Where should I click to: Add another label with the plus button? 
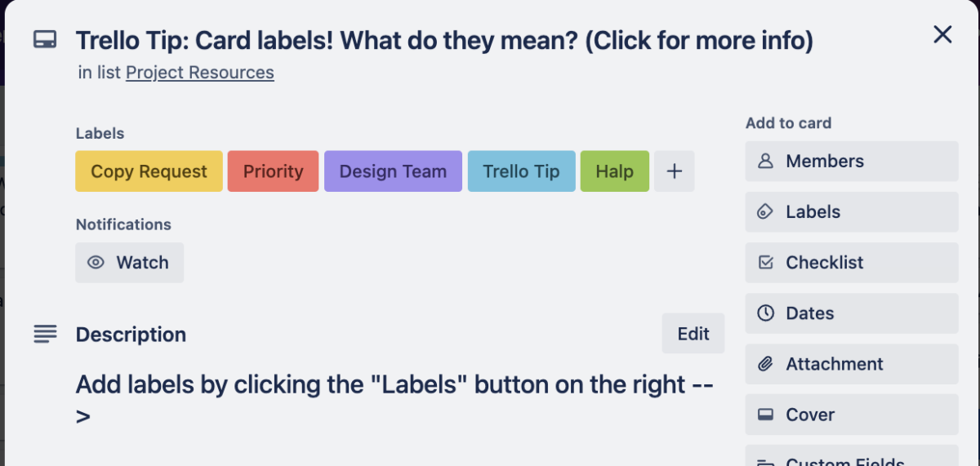coord(674,171)
